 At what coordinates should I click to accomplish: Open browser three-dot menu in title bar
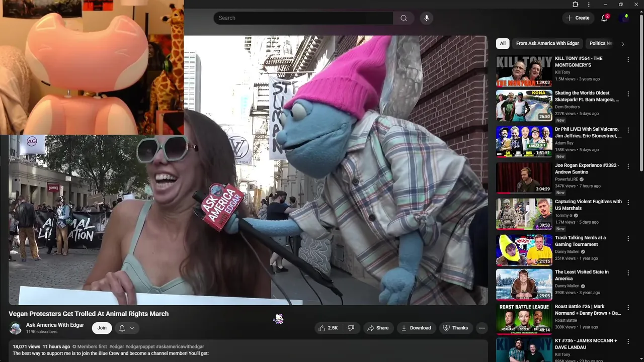[x=589, y=5]
